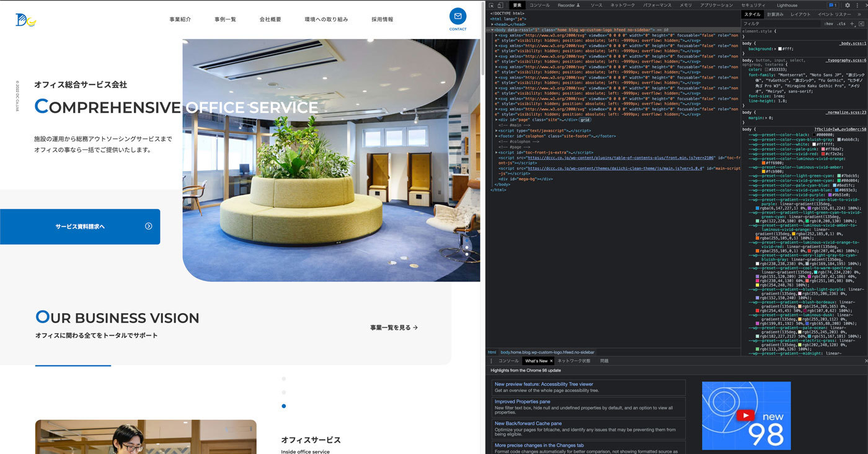Click the CONTACT mail icon
868x454 pixels.
click(x=458, y=16)
